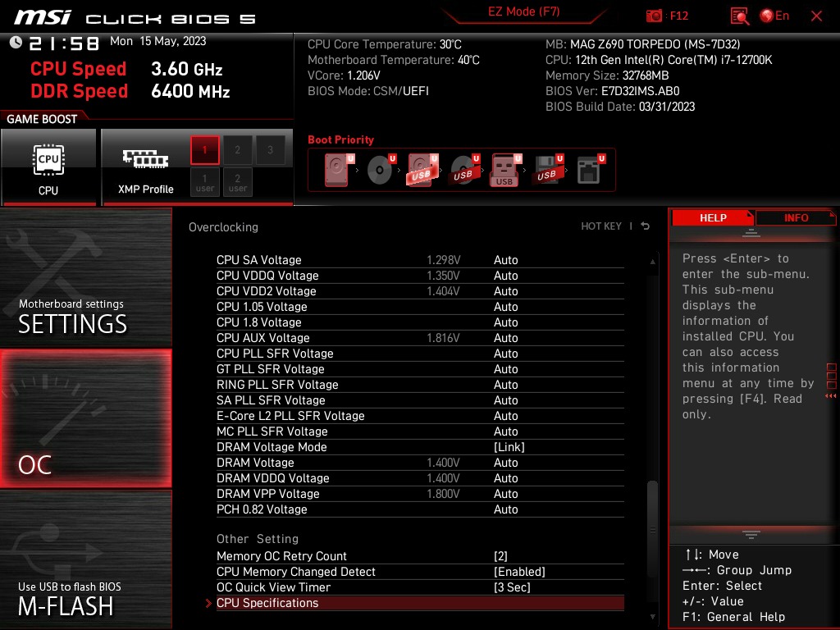Change language via the globe En icon

tap(774, 16)
